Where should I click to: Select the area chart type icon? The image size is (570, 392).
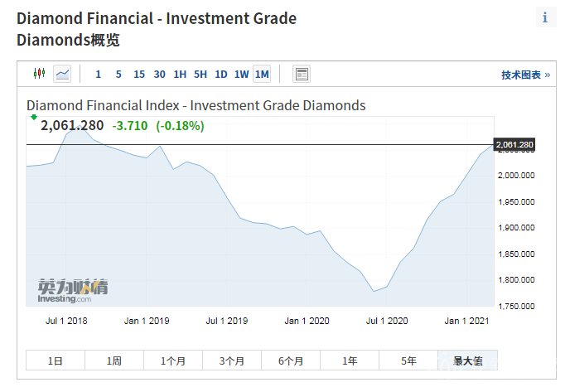coord(63,74)
